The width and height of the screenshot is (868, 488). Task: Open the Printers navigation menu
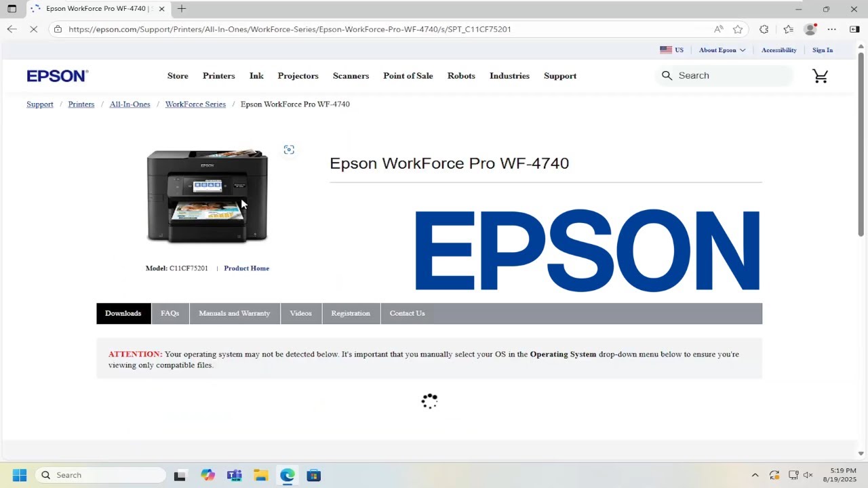coord(218,76)
